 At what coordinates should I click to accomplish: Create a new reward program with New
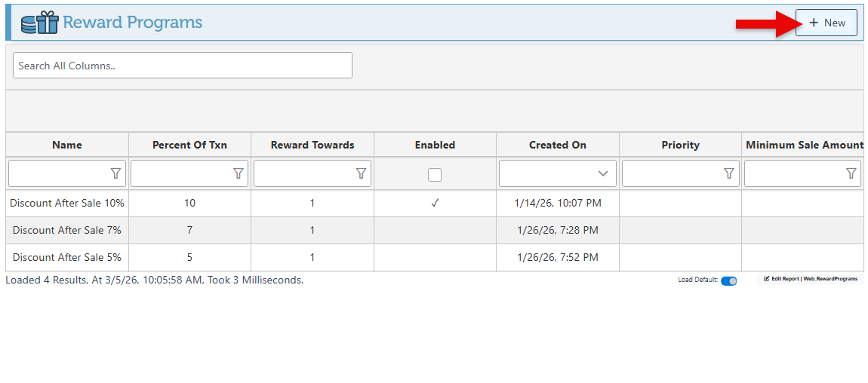(x=826, y=23)
